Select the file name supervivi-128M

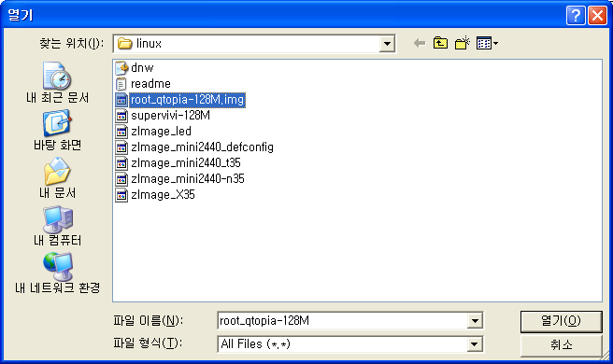[170, 116]
